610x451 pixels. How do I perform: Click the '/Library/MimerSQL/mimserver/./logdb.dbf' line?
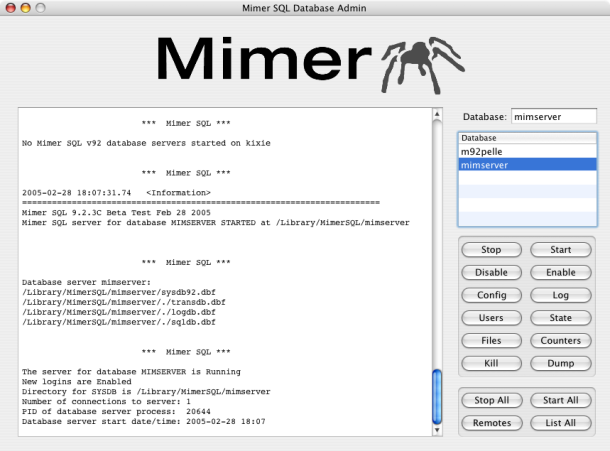(119, 312)
